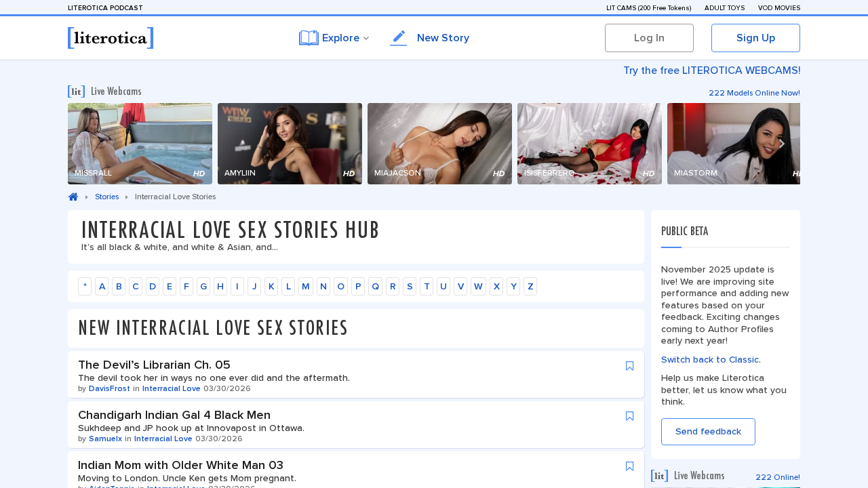Open MIAJACSON webcam thumbnail
This screenshot has width=868, height=488.
click(x=439, y=144)
